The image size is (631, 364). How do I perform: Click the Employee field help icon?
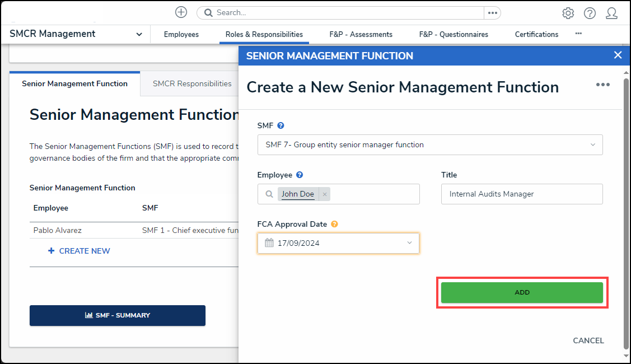(x=300, y=175)
